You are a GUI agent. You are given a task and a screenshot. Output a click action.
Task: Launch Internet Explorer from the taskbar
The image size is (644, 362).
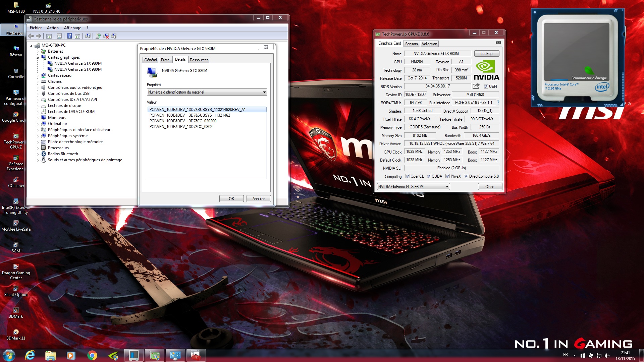30,355
